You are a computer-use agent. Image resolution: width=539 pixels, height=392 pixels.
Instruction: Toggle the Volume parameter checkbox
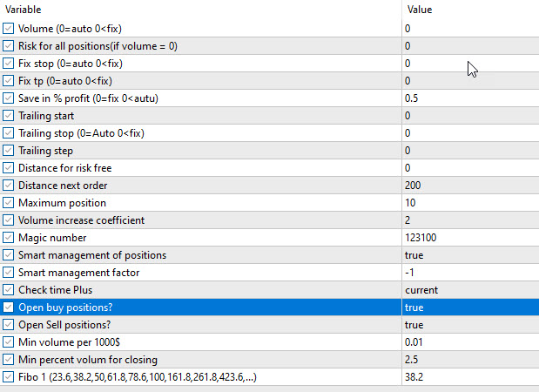9,29
